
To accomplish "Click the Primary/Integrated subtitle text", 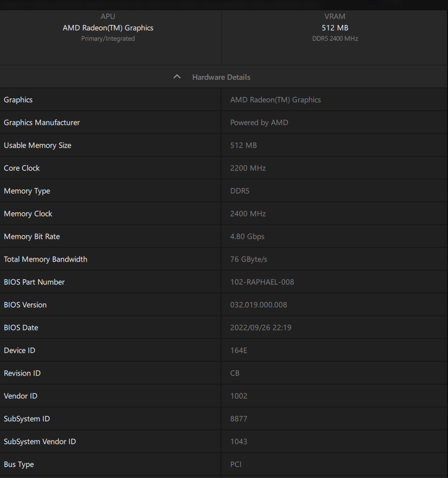I will point(108,39).
